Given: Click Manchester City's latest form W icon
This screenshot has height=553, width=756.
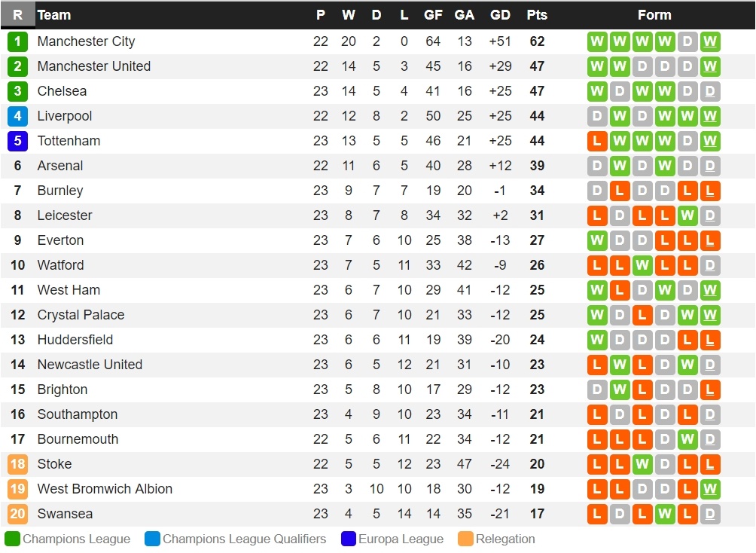Looking at the screenshot, I should pos(709,41).
